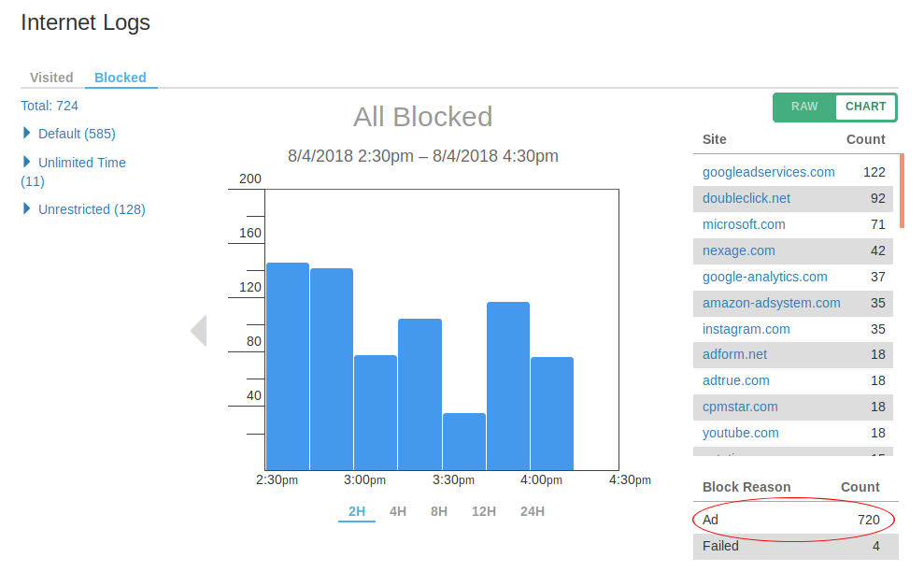Screen dimensions: 924x586
Task: Set time range to 4H
Action: click(398, 511)
